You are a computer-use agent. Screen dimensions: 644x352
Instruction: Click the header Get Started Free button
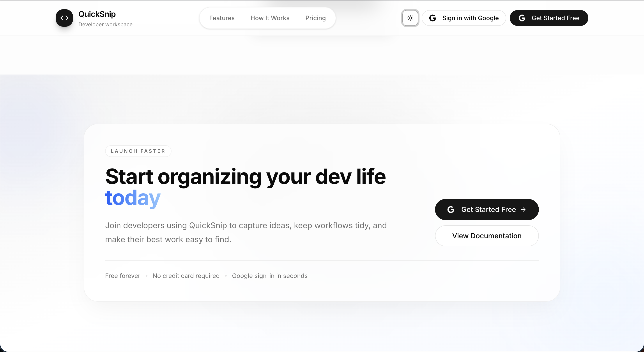coord(549,18)
